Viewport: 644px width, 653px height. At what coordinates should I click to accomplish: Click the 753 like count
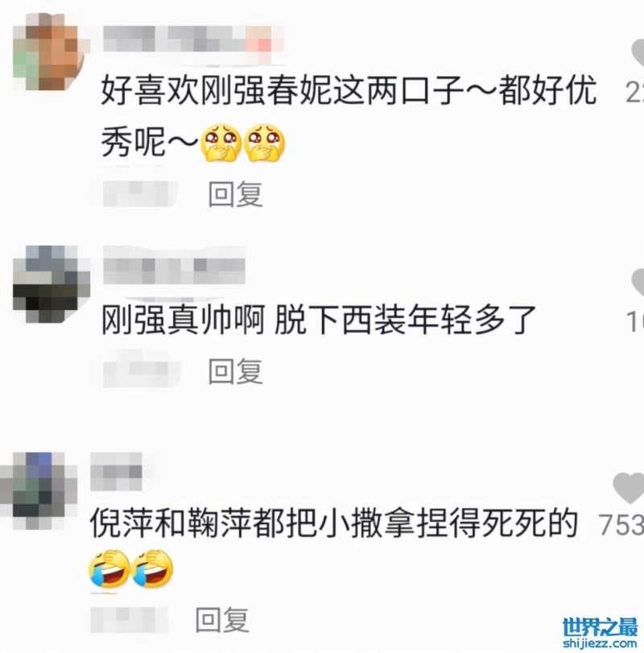click(621, 524)
